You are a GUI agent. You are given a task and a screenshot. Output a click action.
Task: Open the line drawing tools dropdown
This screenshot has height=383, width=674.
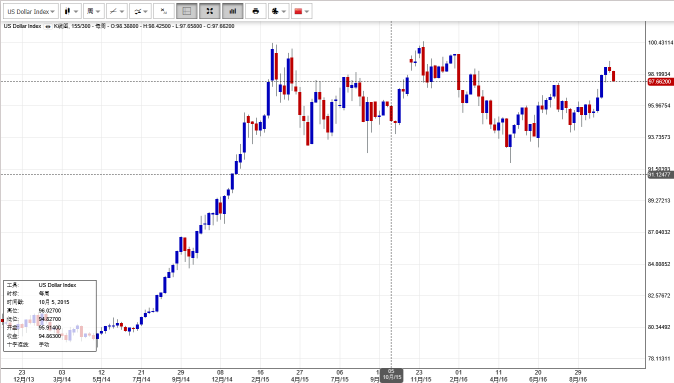[x=116, y=11]
